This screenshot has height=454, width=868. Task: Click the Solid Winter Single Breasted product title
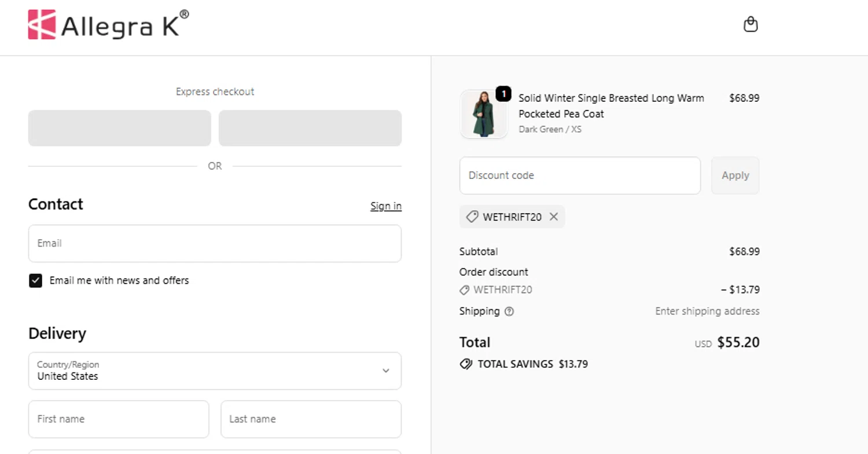tap(611, 106)
